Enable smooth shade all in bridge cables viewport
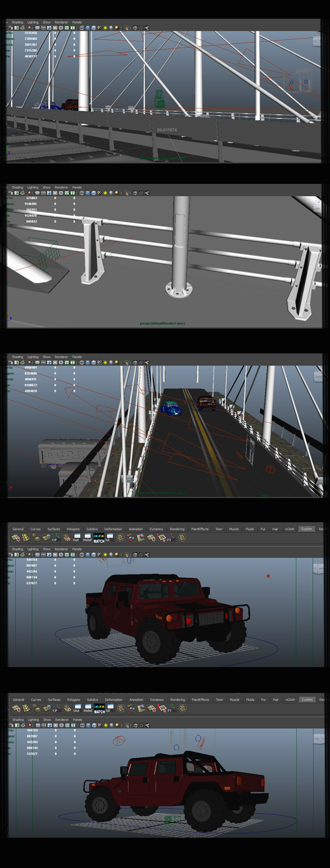This screenshot has width=330, height=868. (87, 28)
